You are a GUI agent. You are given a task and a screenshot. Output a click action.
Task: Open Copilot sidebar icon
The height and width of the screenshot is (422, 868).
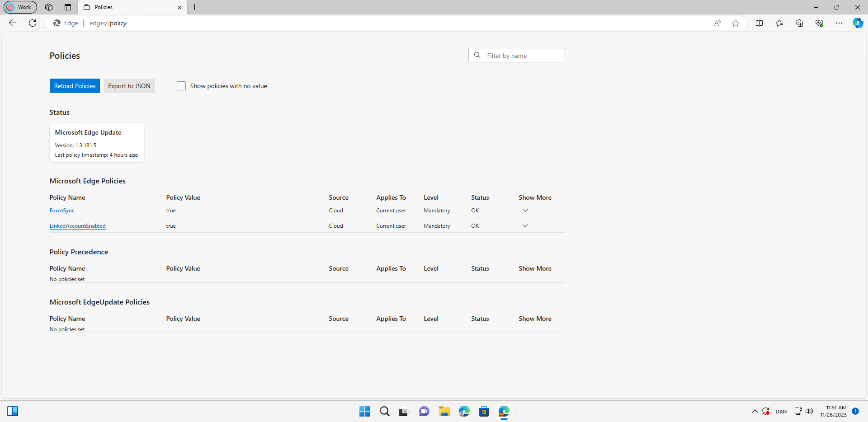(x=858, y=23)
